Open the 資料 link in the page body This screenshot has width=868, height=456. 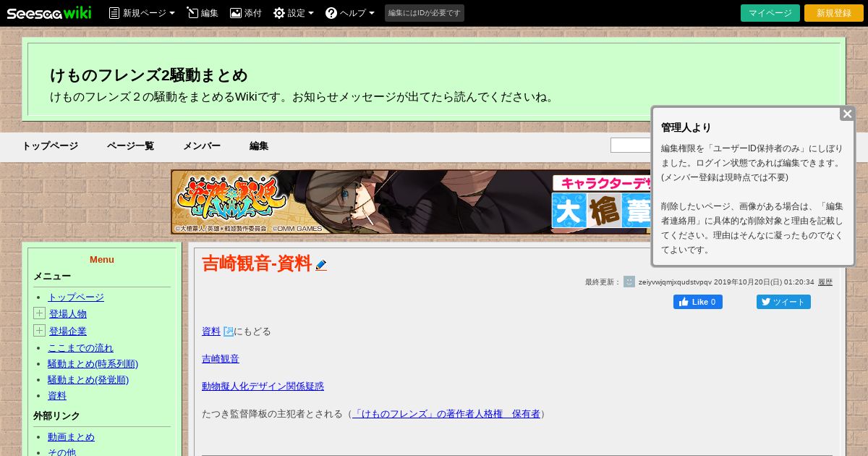pyautogui.click(x=211, y=332)
